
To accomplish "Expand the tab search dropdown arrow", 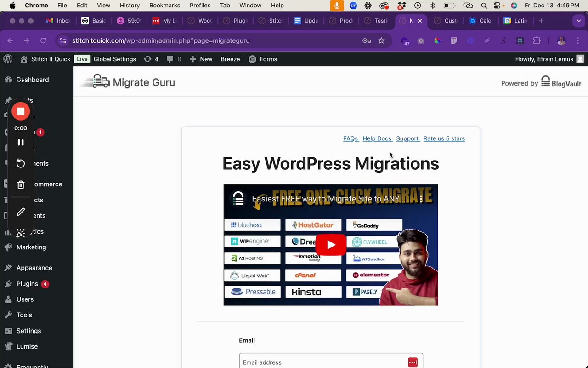I will click(579, 21).
